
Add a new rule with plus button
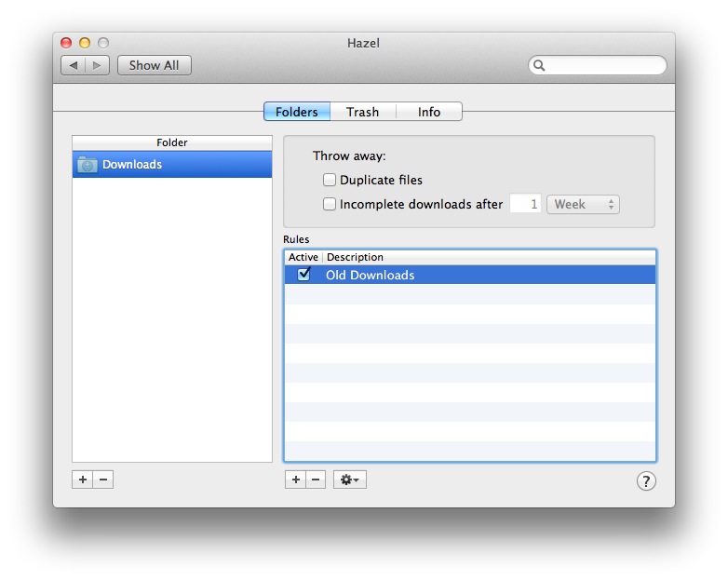pyautogui.click(x=295, y=480)
